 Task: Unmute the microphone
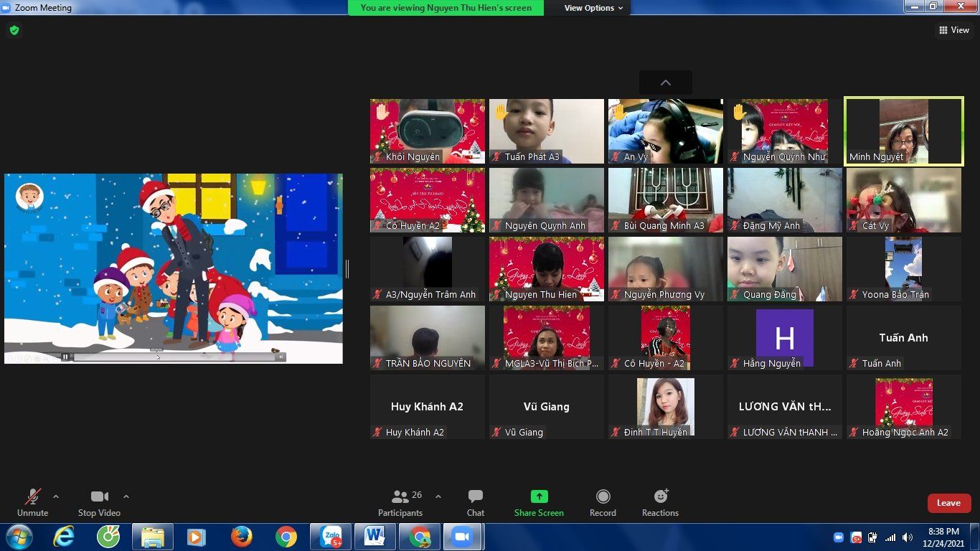point(32,502)
